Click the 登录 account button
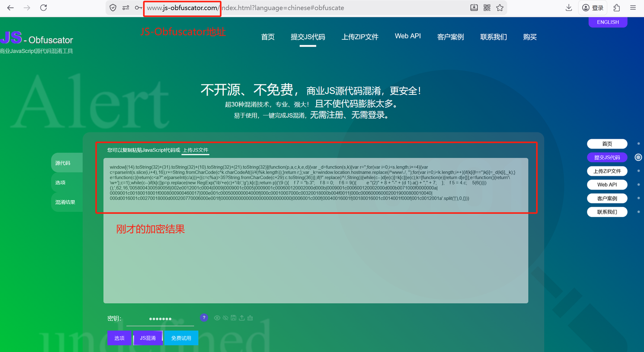Viewport: 644px width, 352px height. click(x=593, y=8)
